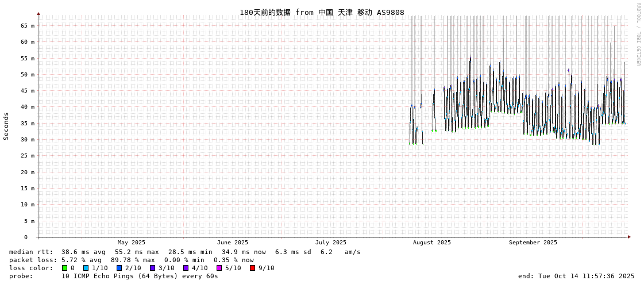This screenshot has width=644, height=284.
Task: Click the end timestamp Tue Oct 14
Action: point(576,276)
